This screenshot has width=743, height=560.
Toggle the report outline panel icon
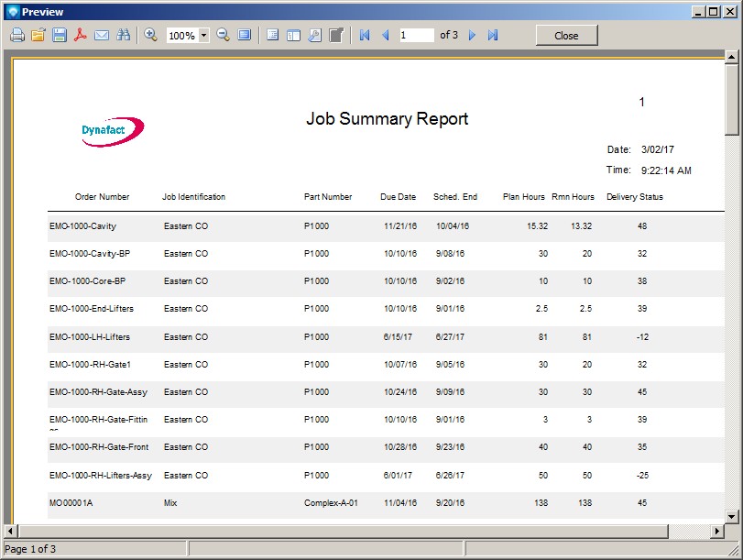point(272,35)
